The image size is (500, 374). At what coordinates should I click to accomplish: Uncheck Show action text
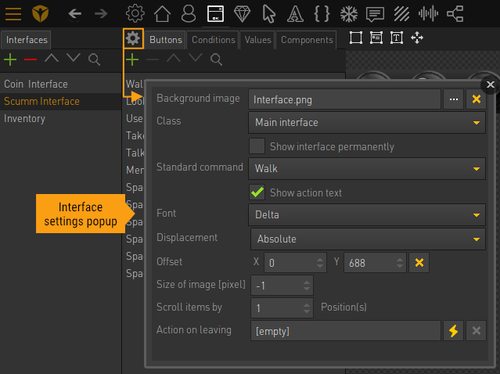pos(257,192)
